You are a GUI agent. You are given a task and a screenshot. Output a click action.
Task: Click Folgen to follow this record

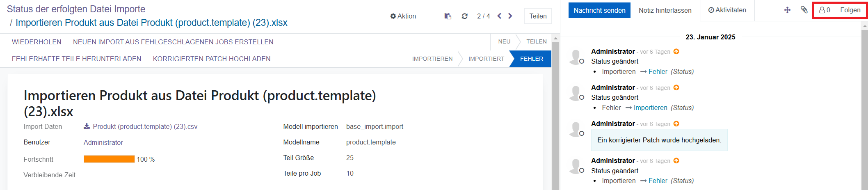[x=850, y=10]
